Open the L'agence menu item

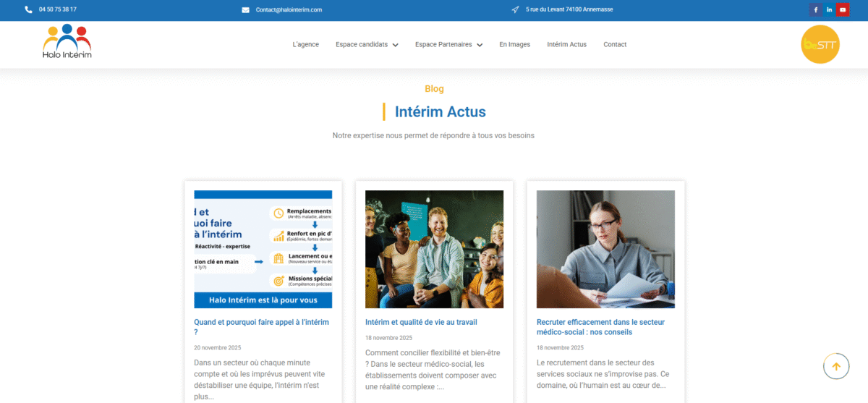click(x=305, y=44)
